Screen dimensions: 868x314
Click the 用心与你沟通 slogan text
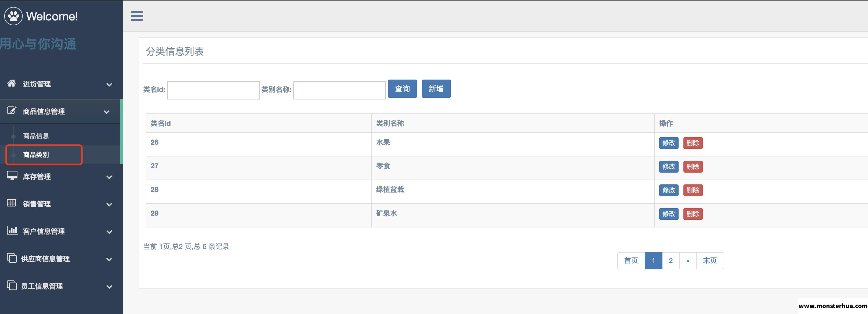[x=38, y=44]
